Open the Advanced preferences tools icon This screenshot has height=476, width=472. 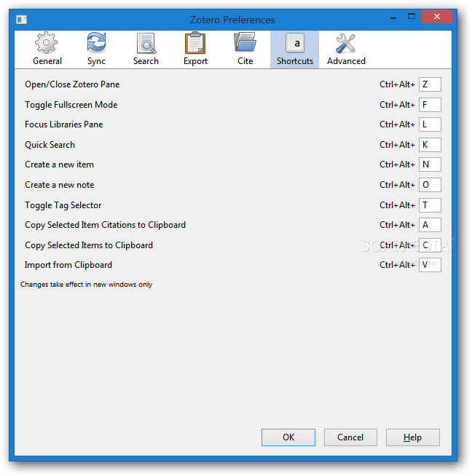(x=346, y=43)
